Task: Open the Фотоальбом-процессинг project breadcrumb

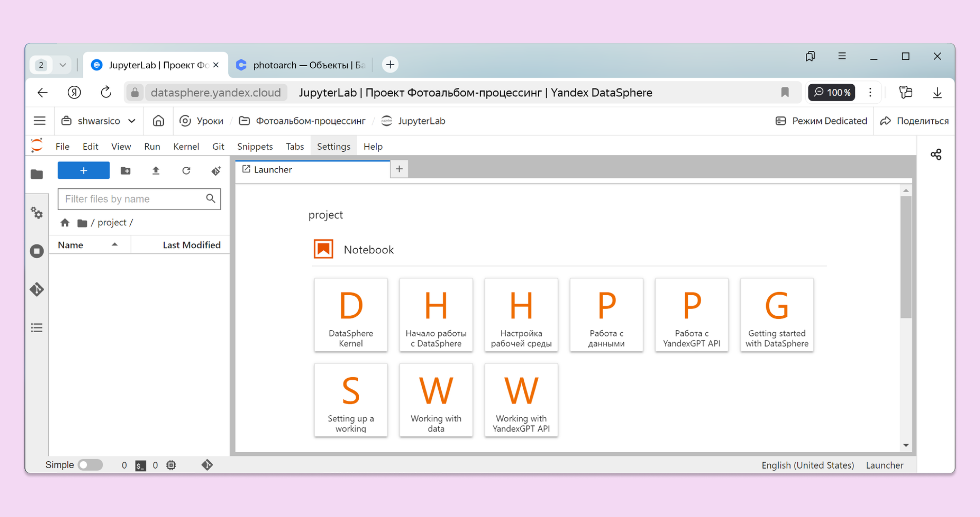Action: click(x=302, y=121)
